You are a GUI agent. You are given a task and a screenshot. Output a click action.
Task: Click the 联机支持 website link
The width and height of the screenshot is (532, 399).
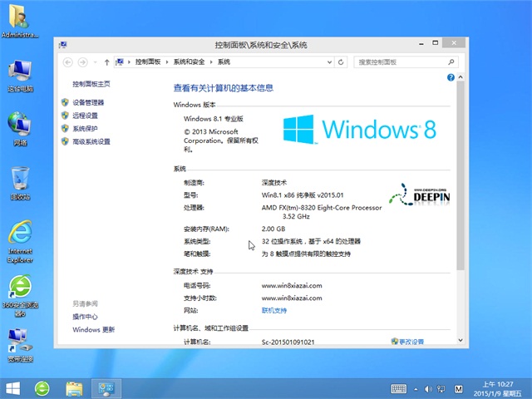click(x=273, y=310)
